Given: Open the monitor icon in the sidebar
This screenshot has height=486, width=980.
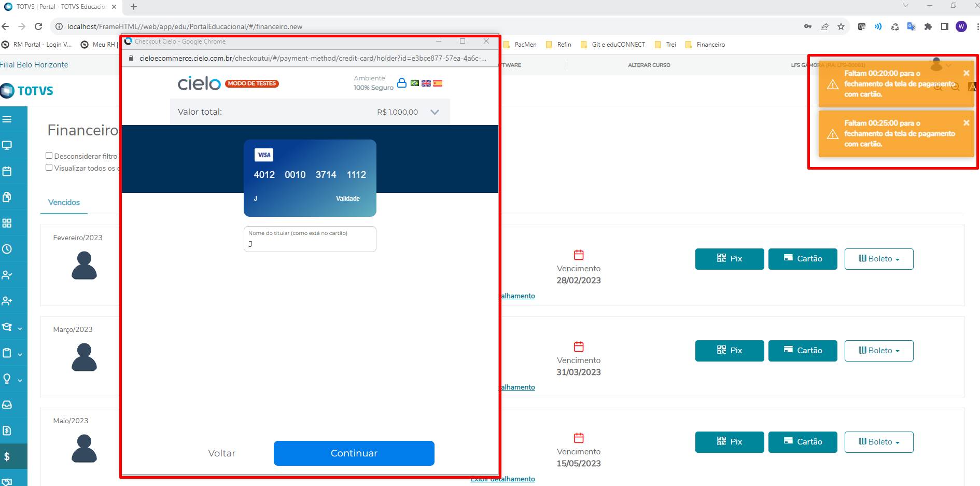Looking at the screenshot, I should tap(7, 145).
